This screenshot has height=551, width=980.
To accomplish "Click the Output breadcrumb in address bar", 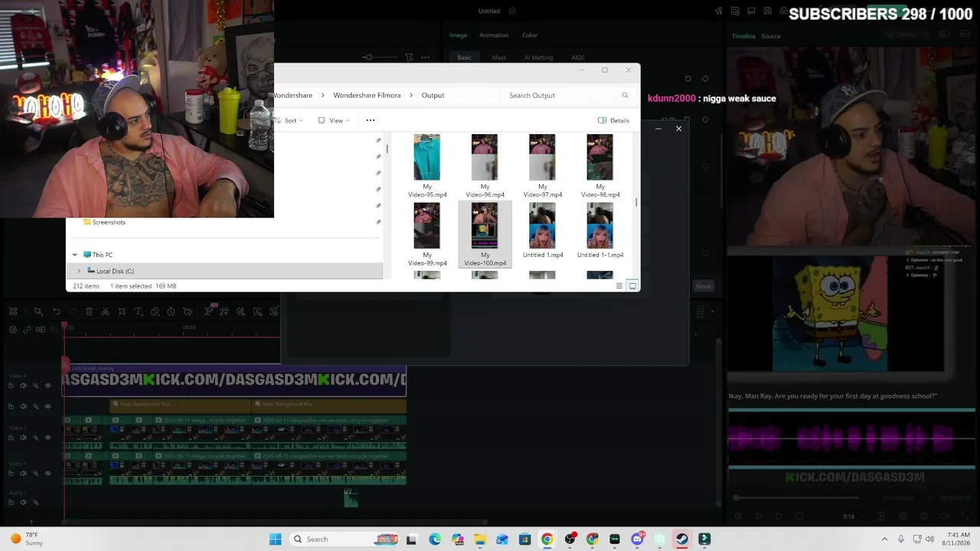I will tap(433, 96).
